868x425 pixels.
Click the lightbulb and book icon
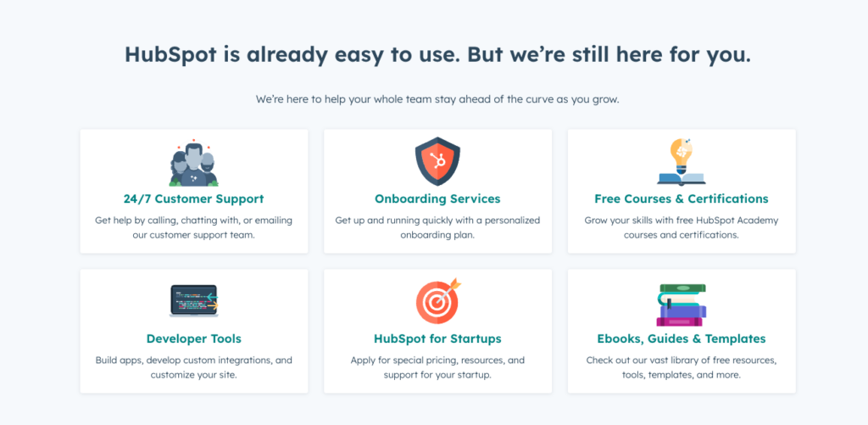click(681, 162)
